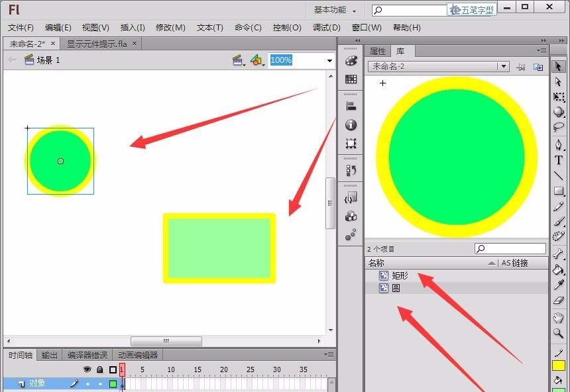The width and height of the screenshot is (570, 392).
Task: Select the Bone tool
Action: [559, 253]
